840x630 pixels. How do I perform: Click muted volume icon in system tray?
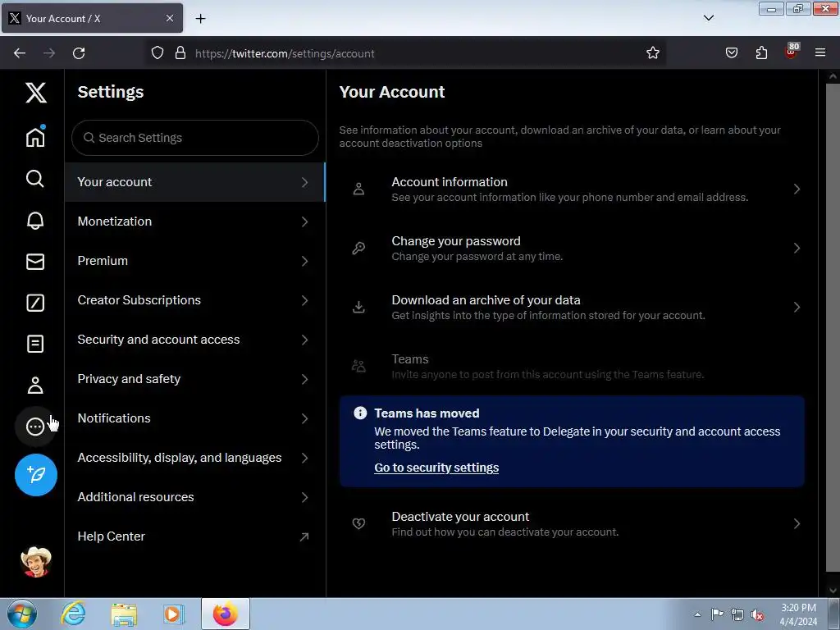coord(757,614)
